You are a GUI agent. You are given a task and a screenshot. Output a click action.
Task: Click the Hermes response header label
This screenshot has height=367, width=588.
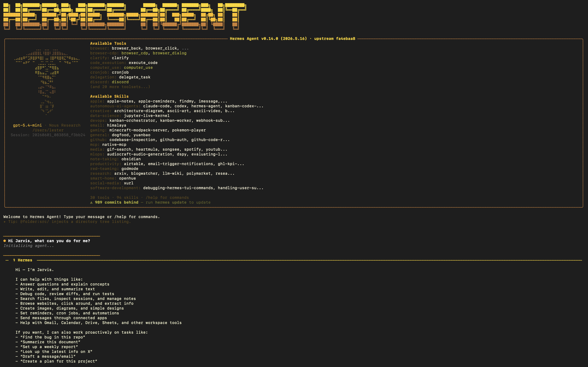pos(25,260)
